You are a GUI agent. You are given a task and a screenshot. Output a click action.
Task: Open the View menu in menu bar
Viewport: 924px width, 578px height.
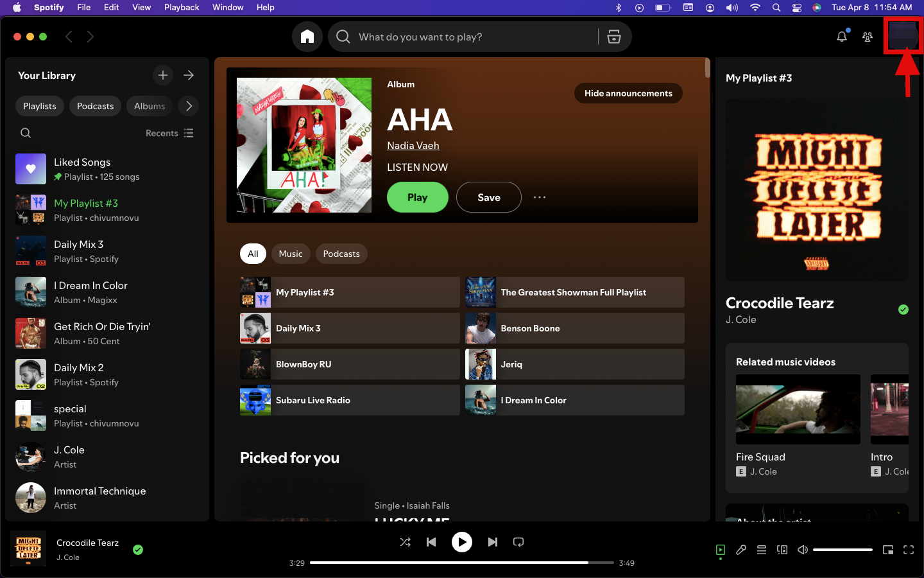coord(141,7)
